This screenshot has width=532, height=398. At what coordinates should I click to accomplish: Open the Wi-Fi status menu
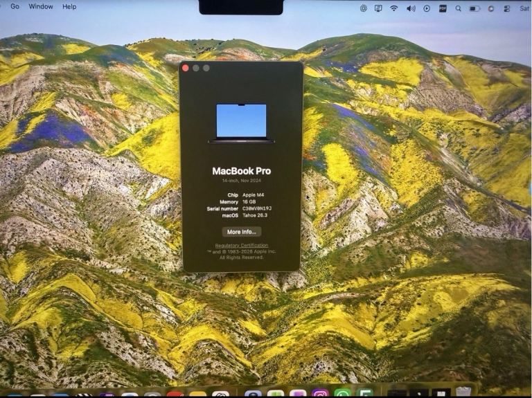393,8
